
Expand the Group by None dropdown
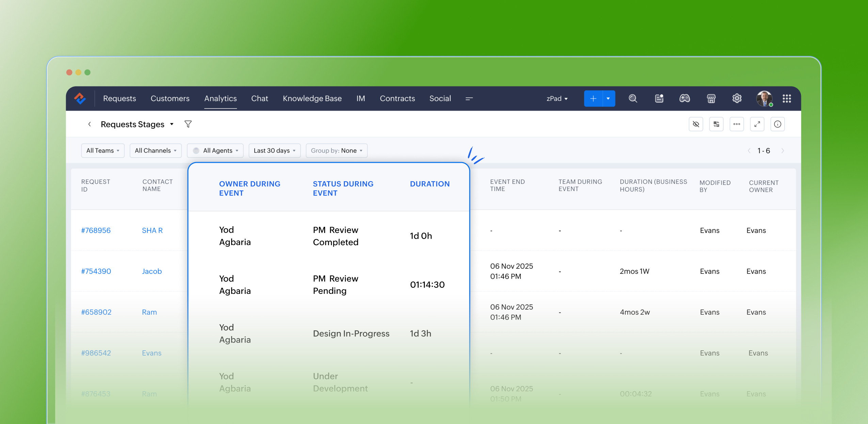click(336, 151)
